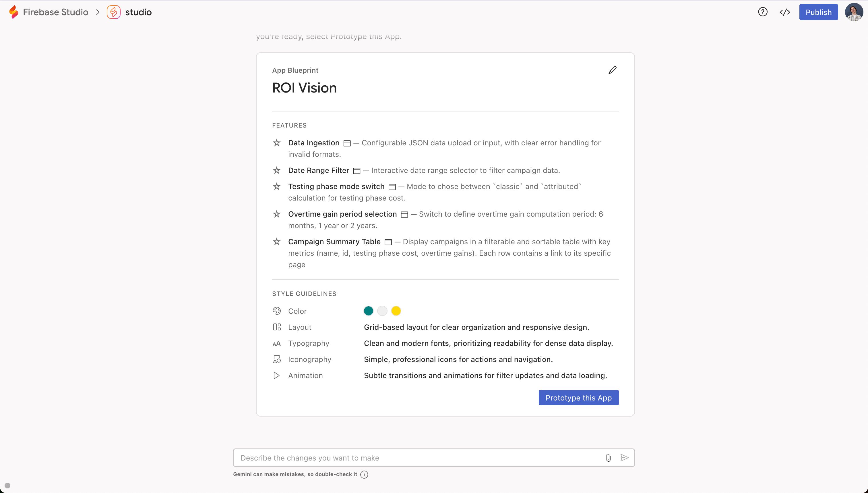Screen dimensions: 868x493
Task: Click the paperclip attach file icon
Action: (608, 458)
